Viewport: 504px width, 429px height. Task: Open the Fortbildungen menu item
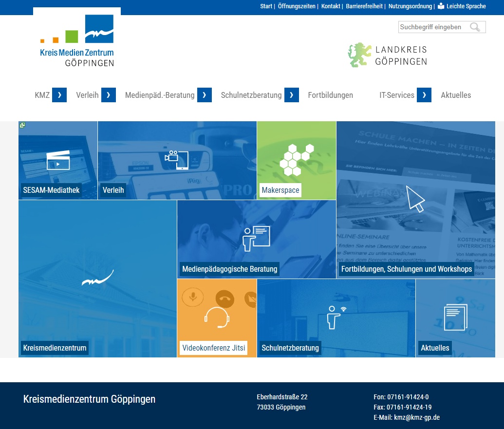point(330,95)
